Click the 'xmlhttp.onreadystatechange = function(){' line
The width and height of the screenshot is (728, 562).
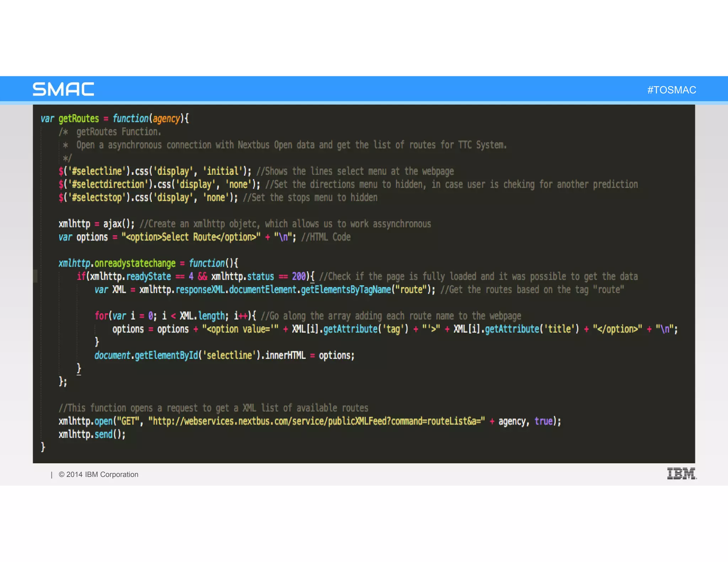(149, 263)
